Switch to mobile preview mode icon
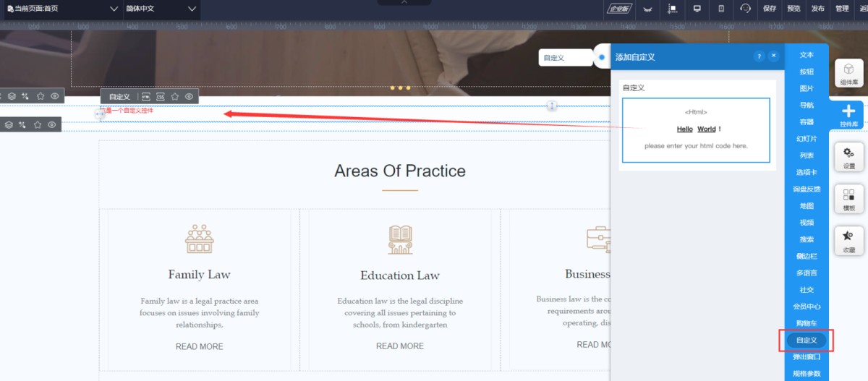 721,9
